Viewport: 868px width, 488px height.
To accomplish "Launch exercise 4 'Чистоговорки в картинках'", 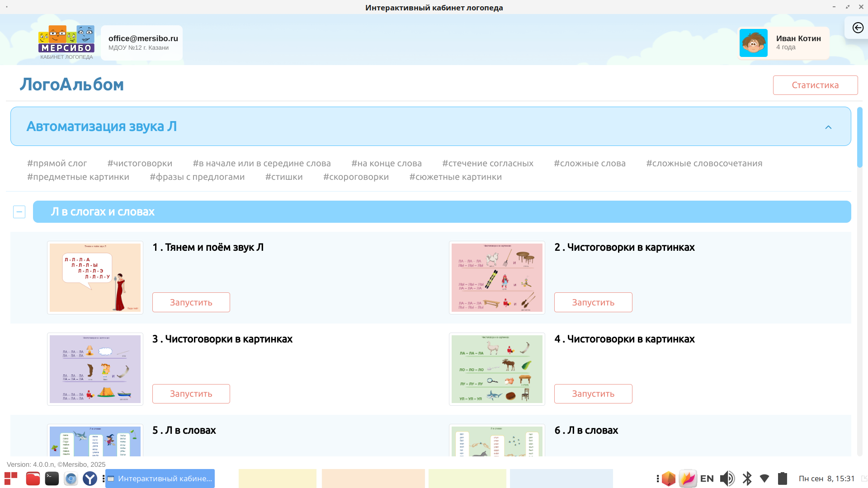I will pos(593,394).
